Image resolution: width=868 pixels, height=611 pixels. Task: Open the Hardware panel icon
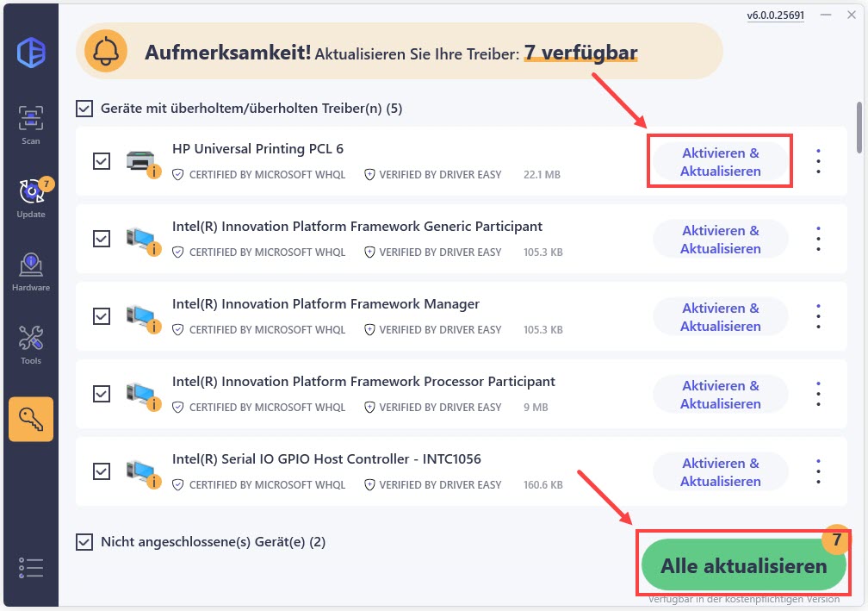click(30, 263)
